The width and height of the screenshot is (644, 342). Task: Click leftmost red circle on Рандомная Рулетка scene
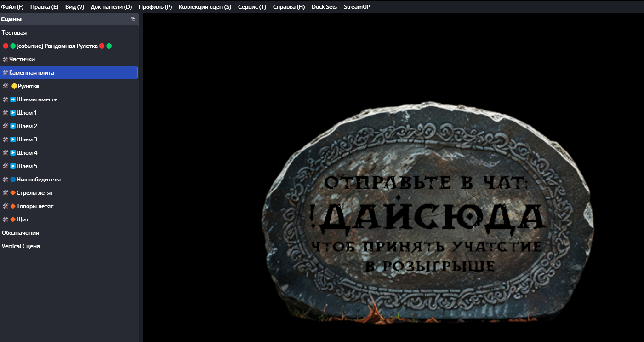click(6, 46)
